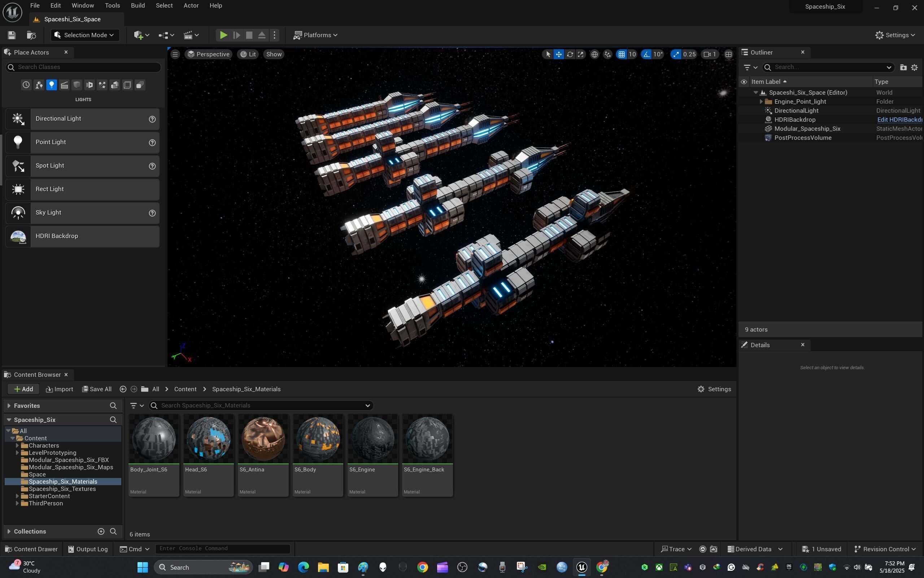Open the viewport options hamburger menu
Image resolution: width=924 pixels, height=578 pixels.
point(175,54)
